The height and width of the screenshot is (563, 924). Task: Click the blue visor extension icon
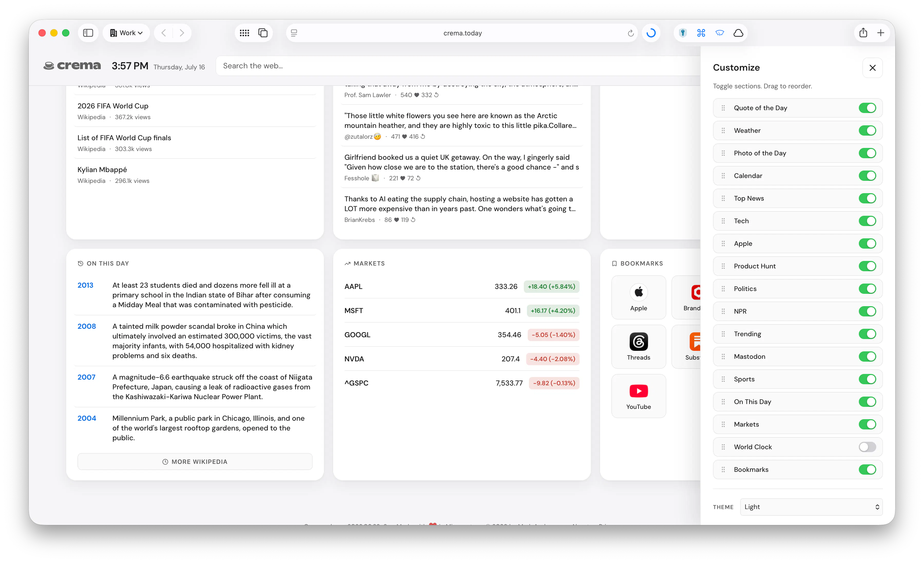point(720,33)
